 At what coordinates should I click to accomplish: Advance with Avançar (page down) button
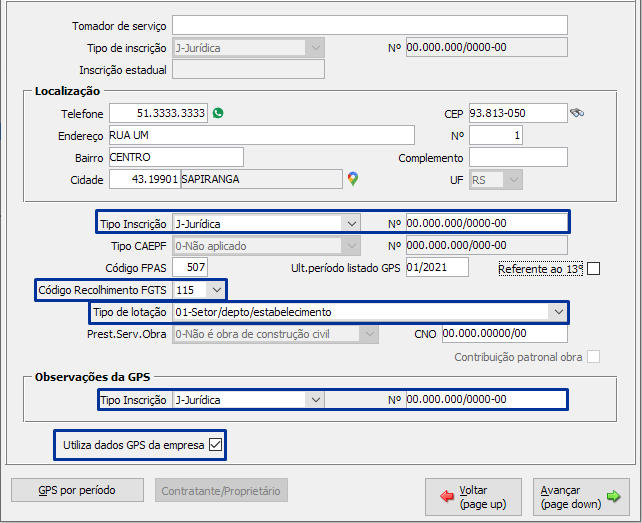click(x=581, y=497)
